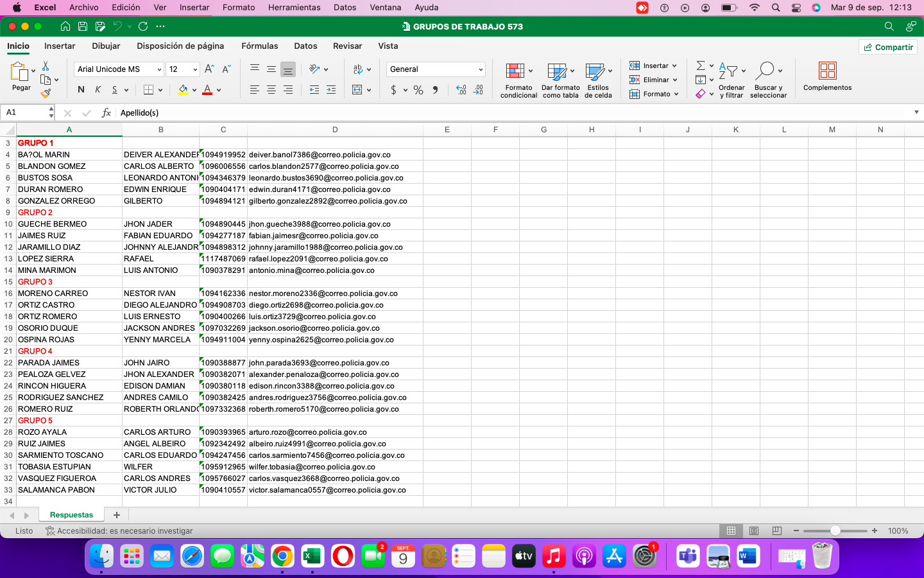Toggle Bold (N) formatting

(81, 90)
